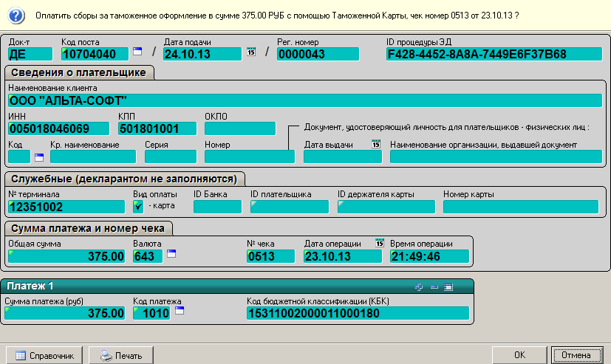Viewport: 611px width, 364px height.
Task: Click the Печать button
Action: (x=120, y=355)
